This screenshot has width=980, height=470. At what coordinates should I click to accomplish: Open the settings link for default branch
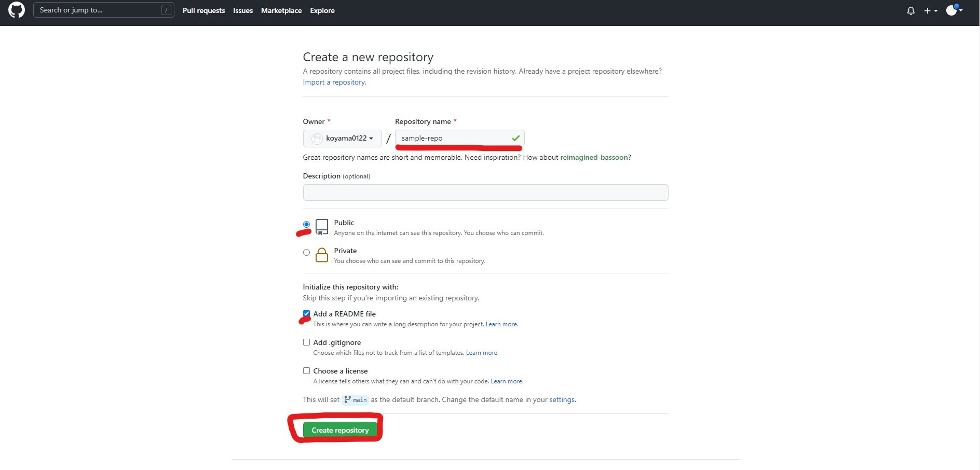562,399
